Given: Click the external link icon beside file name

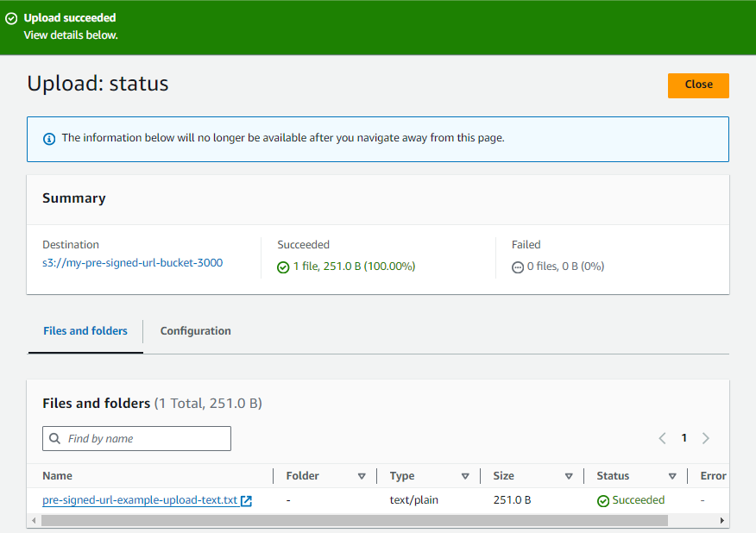Looking at the screenshot, I should point(247,501).
